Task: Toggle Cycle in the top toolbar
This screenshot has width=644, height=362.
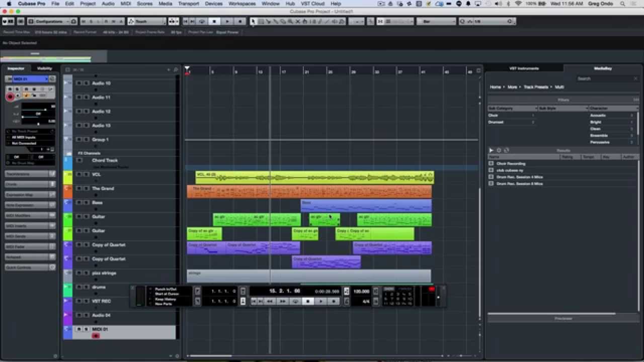Action: 202,22
